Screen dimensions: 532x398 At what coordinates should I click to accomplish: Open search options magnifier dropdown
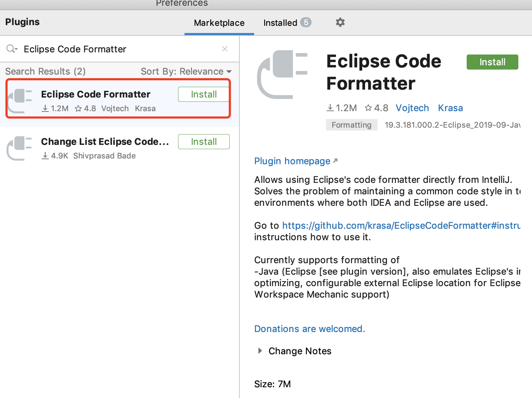[12, 49]
